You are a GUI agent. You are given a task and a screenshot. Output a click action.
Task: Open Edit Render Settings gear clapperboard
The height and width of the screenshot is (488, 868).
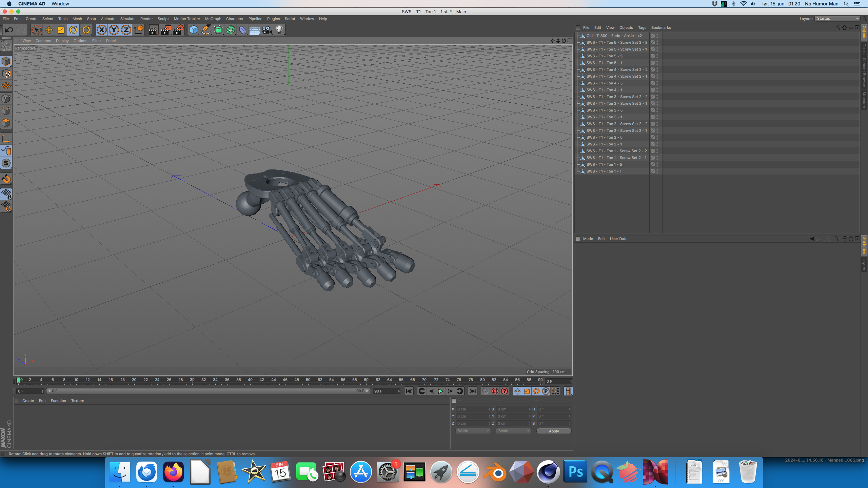[x=178, y=30]
